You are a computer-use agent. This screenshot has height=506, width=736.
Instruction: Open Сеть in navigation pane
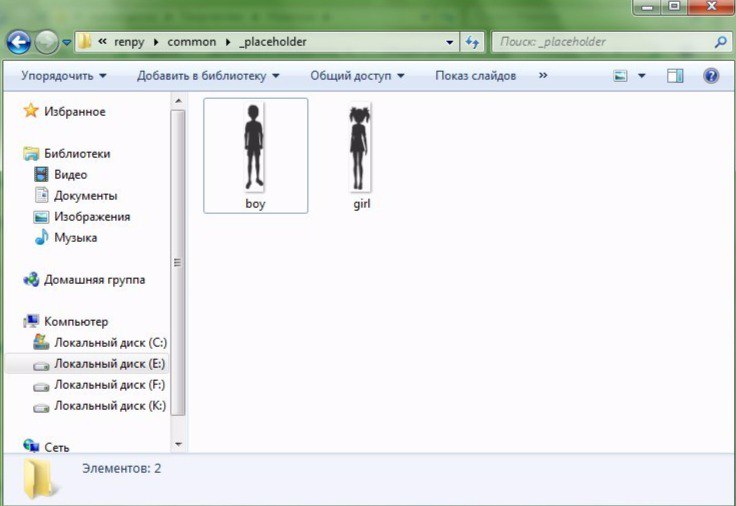pyautogui.click(x=57, y=447)
